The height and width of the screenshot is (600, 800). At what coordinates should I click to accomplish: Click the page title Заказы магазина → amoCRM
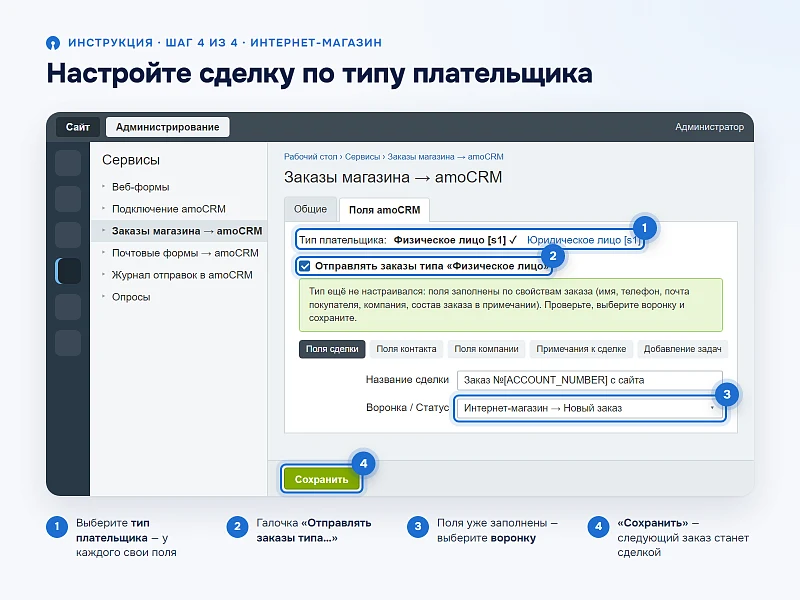393,178
